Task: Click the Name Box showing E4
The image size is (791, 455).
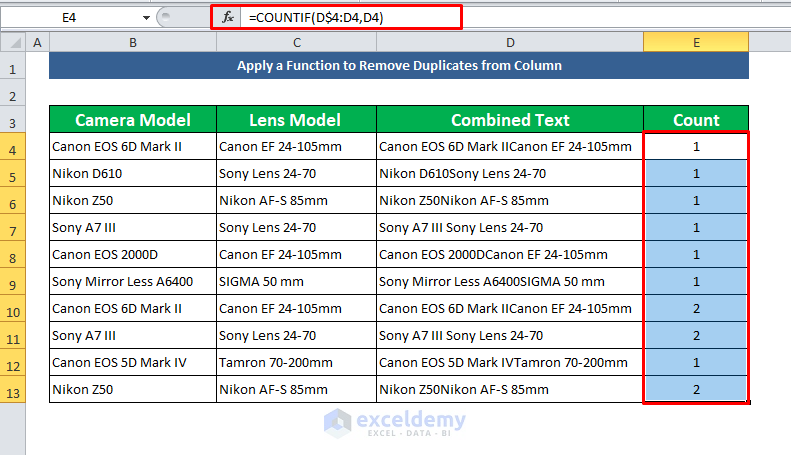Action: click(x=70, y=18)
